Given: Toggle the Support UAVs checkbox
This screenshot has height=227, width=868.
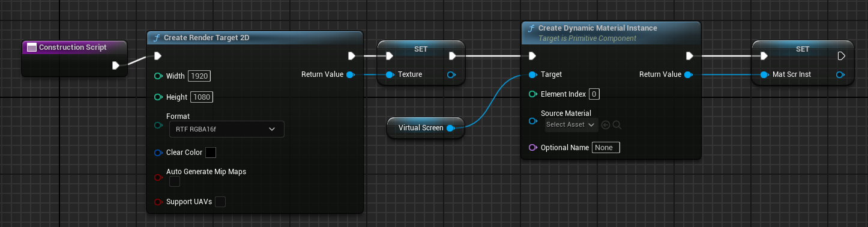Looking at the screenshot, I should [x=220, y=202].
